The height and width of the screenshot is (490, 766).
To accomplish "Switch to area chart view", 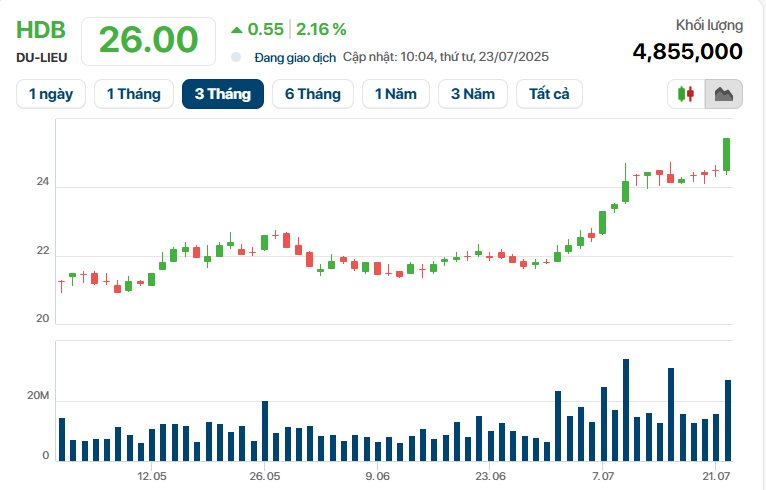I will pos(724,95).
